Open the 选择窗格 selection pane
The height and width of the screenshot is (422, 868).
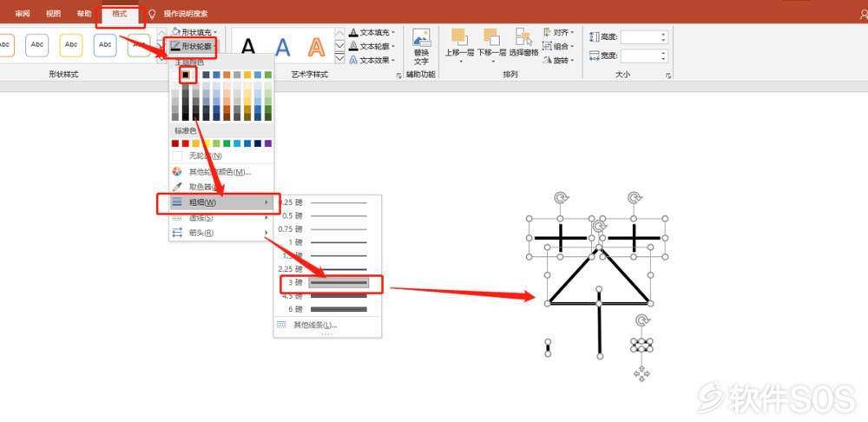pos(523,42)
